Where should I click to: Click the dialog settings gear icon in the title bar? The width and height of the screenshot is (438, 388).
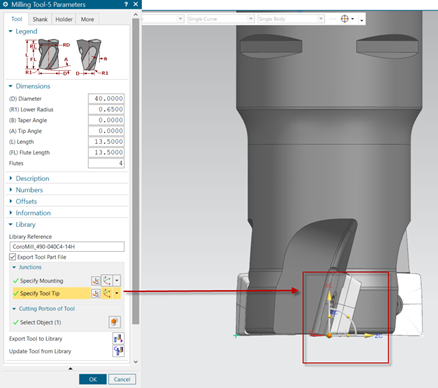pyautogui.click(x=5, y=4)
